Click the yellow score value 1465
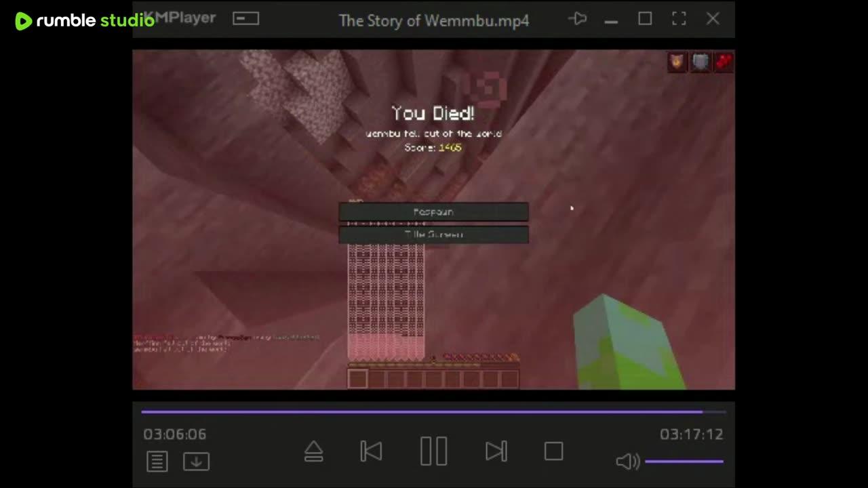 [450, 147]
